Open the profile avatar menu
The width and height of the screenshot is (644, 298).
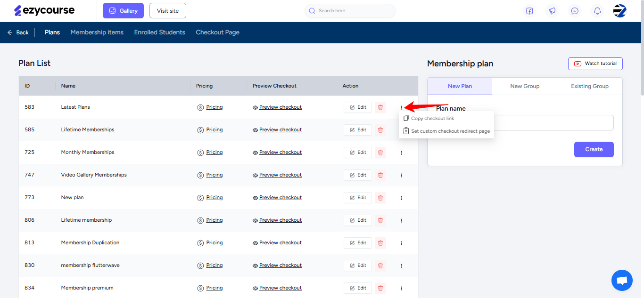pos(620,11)
